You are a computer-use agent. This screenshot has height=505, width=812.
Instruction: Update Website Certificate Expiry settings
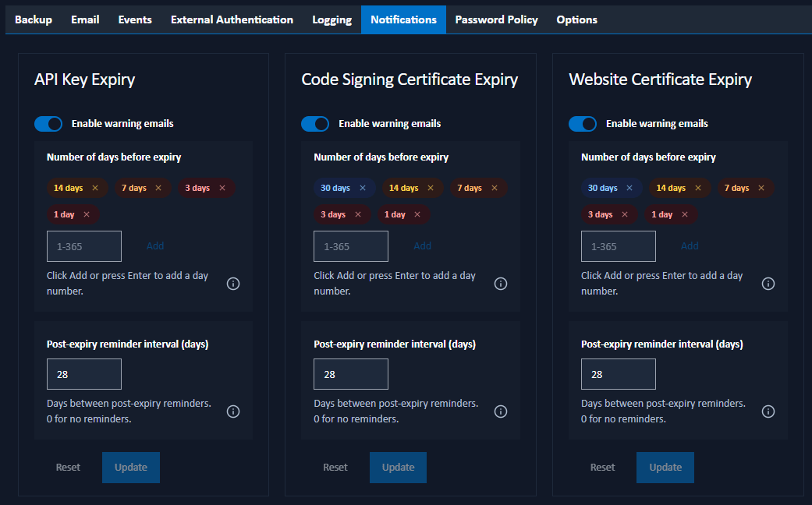click(x=665, y=468)
